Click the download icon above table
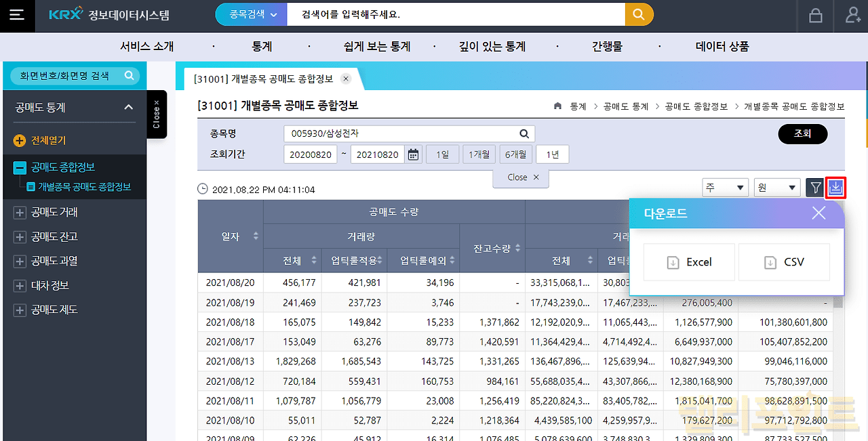 (x=835, y=188)
